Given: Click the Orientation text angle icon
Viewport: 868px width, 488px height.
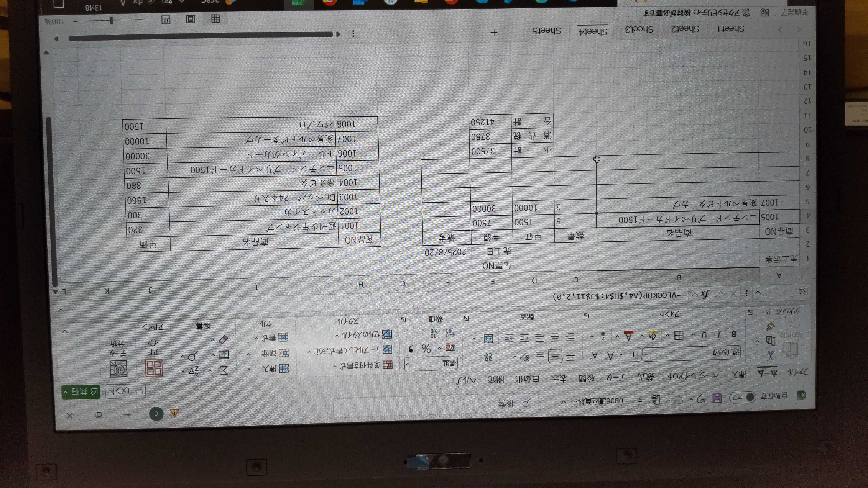Looking at the screenshot, I should click(525, 357).
